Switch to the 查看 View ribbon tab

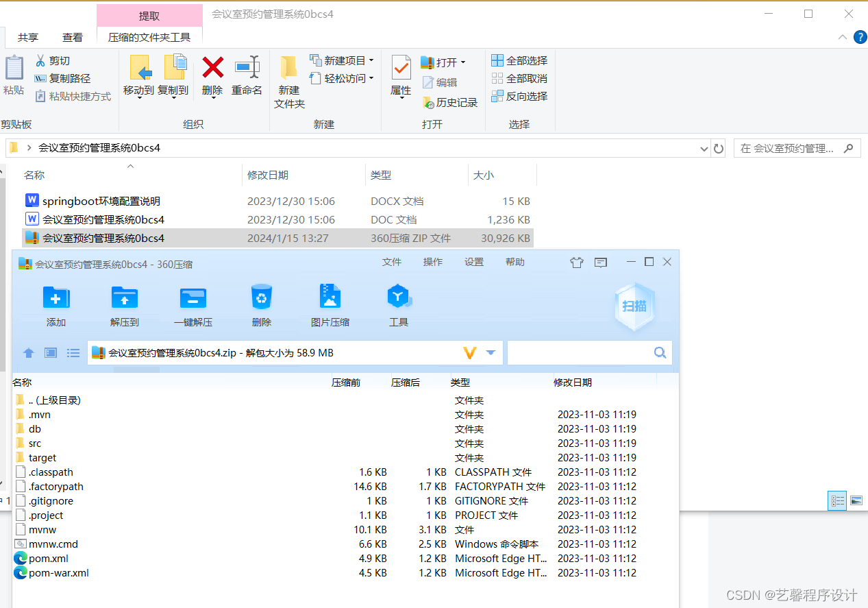[72, 37]
